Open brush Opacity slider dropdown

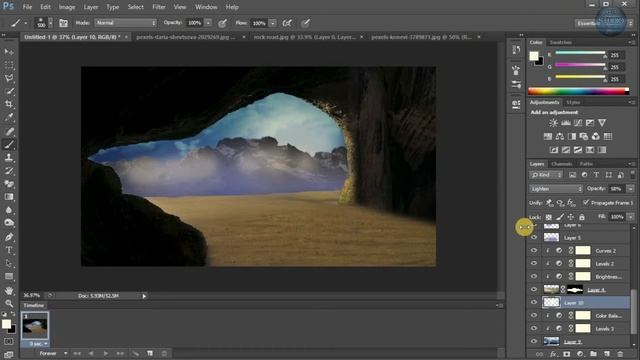208,23
